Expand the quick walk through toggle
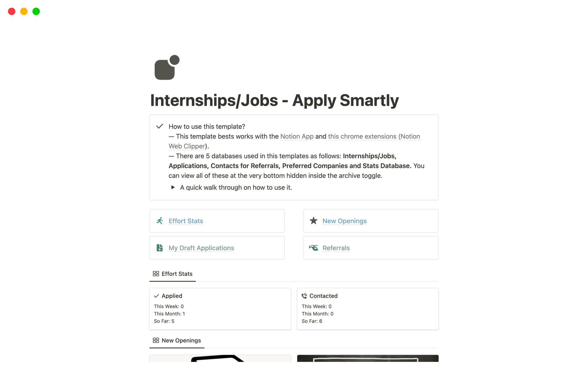588x368 pixels. [173, 187]
